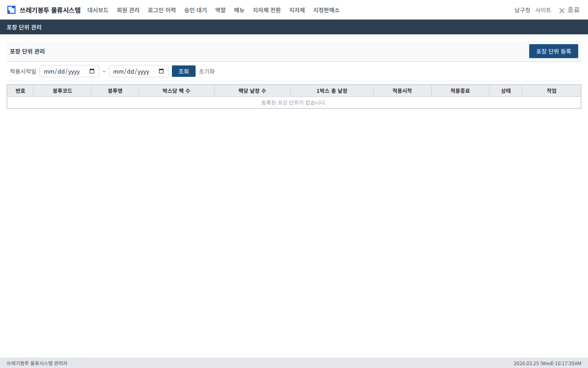Click the blue logo icon of 쓰레기봉투 물류시스템
Image resolution: width=588 pixels, height=368 pixels.
11,10
